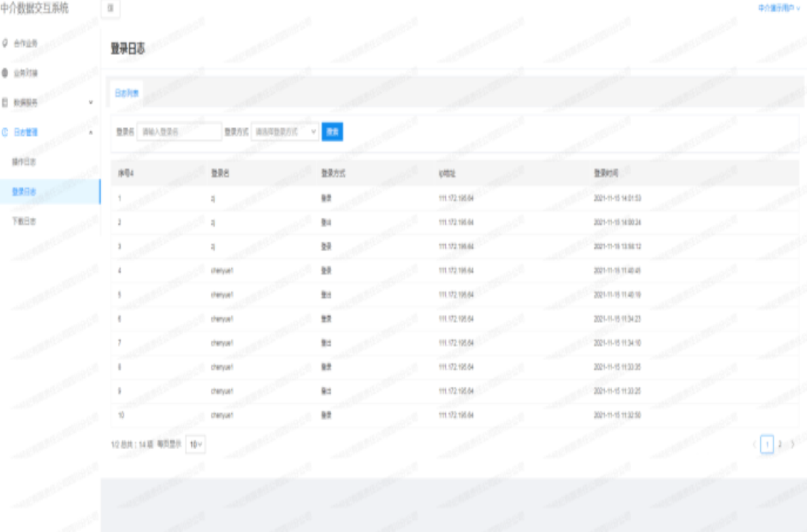807x532 pixels.
Task: Open 操作日志 submenu item
Action: click(24, 162)
